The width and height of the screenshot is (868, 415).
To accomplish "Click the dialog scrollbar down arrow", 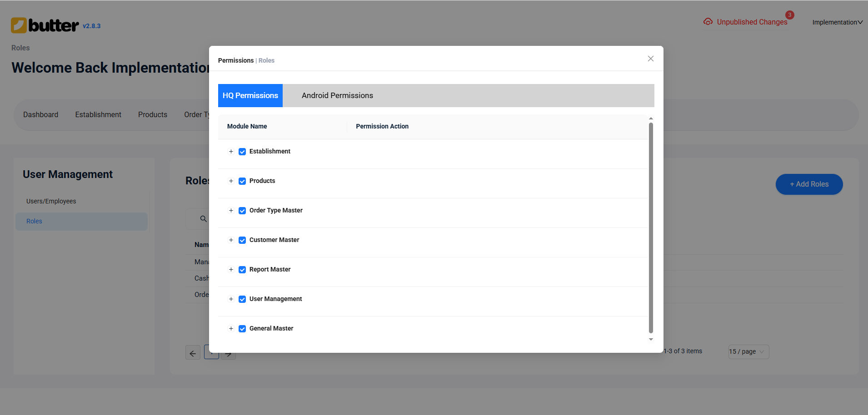I will tap(651, 340).
